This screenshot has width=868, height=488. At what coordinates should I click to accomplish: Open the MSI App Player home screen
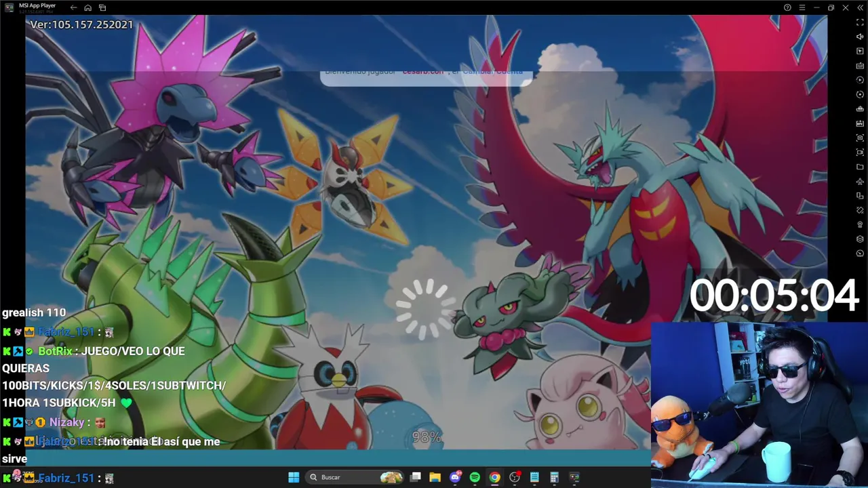click(x=88, y=7)
